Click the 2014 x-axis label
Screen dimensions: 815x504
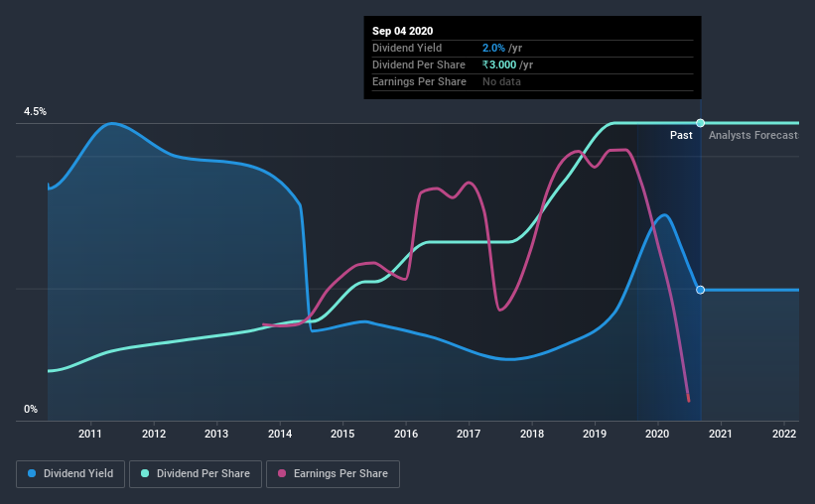(280, 434)
